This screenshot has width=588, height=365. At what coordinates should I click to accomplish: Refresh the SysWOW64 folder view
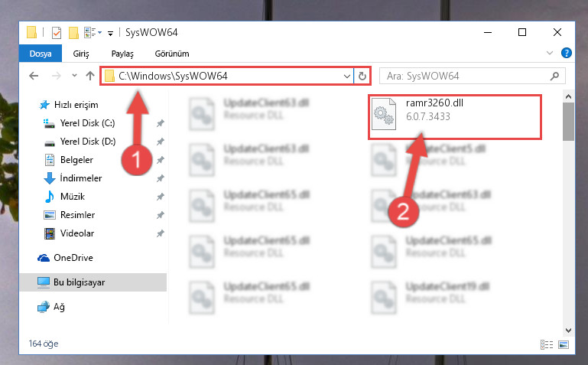(362, 77)
